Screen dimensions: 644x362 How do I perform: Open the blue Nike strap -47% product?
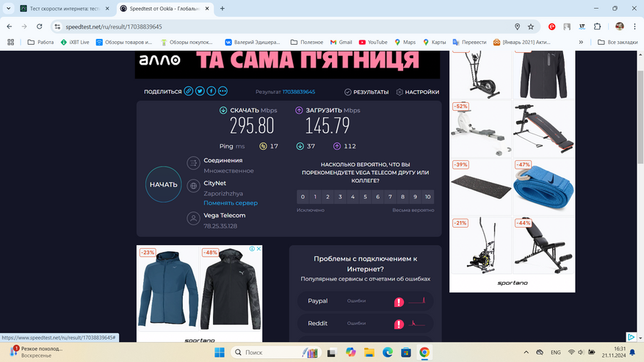(543, 187)
